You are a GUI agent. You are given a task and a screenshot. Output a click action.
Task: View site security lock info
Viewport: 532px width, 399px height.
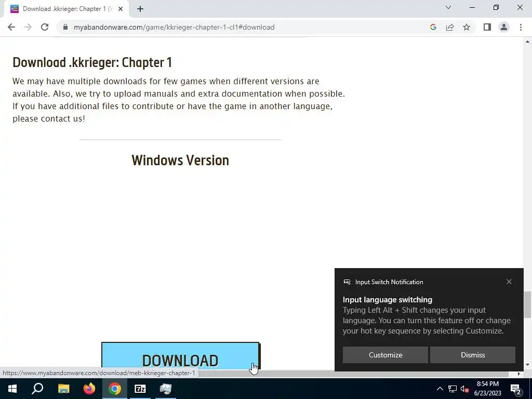click(65, 27)
